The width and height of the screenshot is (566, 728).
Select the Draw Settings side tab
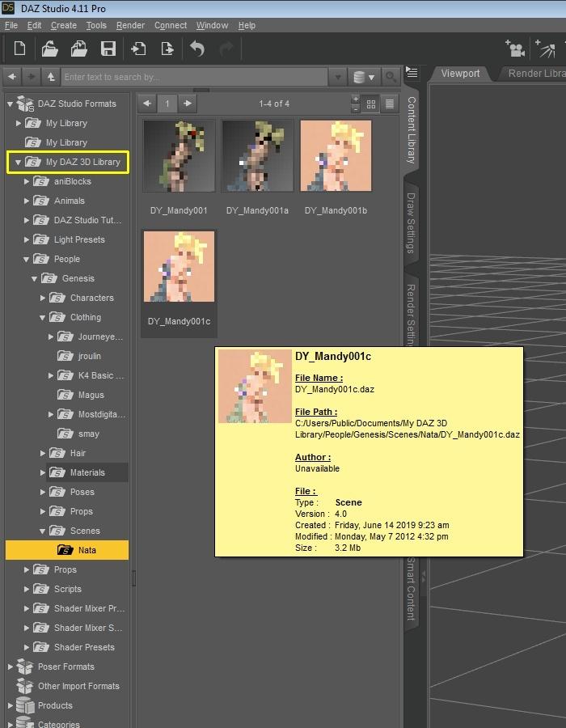pyautogui.click(x=411, y=223)
